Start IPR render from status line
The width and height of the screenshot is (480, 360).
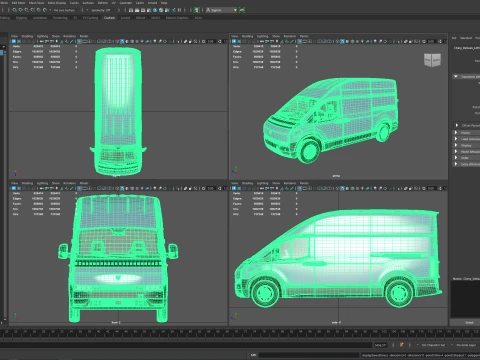[x=143, y=10]
